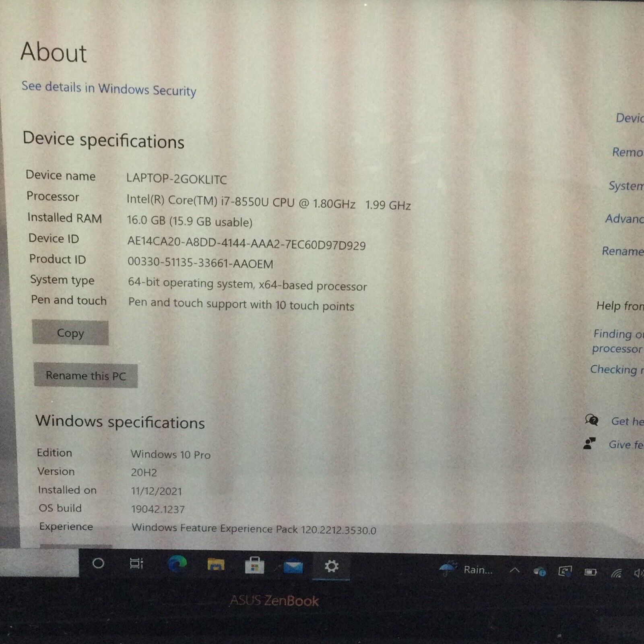Click the battery status icon

click(x=590, y=572)
